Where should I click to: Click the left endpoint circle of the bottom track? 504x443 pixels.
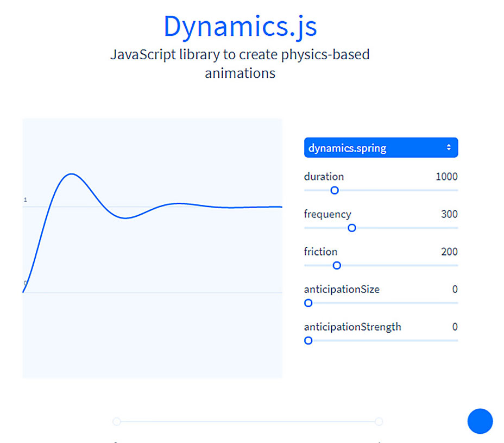[116, 421]
